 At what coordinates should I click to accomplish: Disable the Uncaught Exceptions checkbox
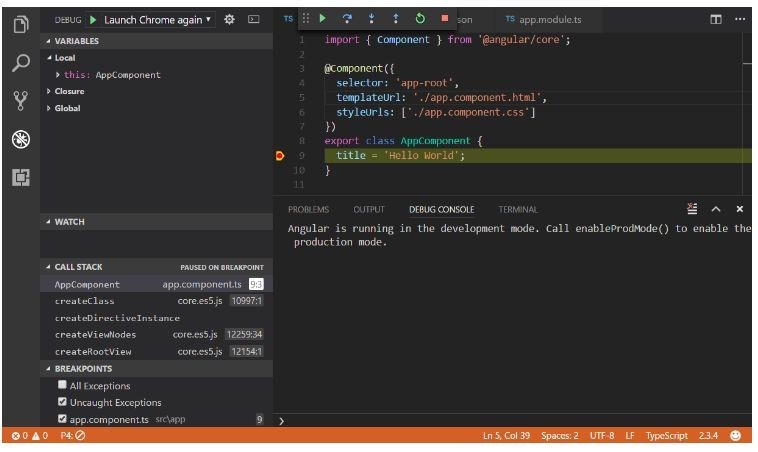[x=62, y=402]
